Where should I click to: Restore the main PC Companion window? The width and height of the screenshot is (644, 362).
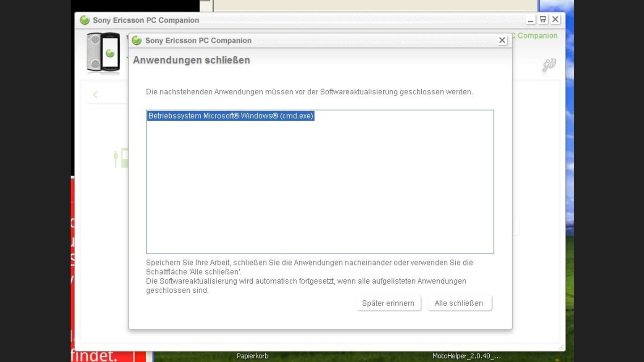(543, 20)
